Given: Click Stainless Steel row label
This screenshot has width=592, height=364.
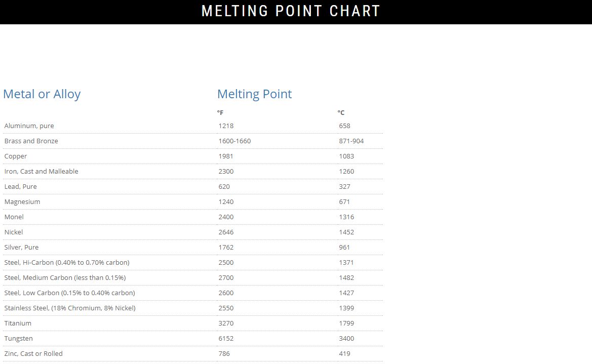Looking at the screenshot, I should pos(70,308).
